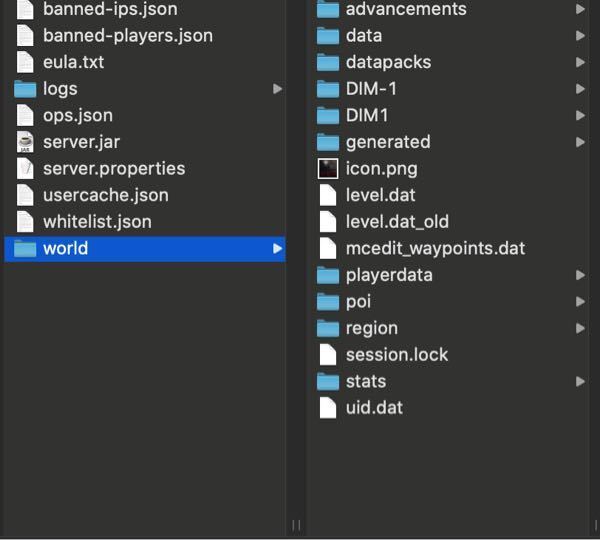
Task: Click the whitelist.json file icon
Action: pyautogui.click(x=25, y=222)
